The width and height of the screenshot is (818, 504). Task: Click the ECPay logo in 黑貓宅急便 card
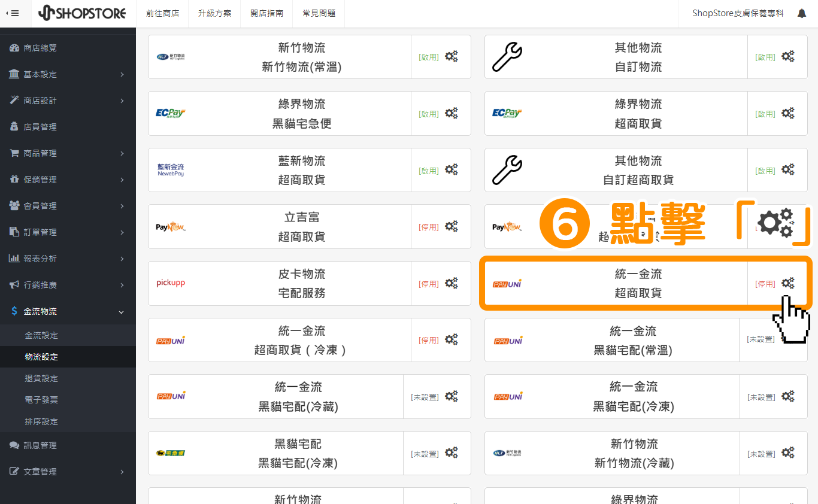click(171, 113)
